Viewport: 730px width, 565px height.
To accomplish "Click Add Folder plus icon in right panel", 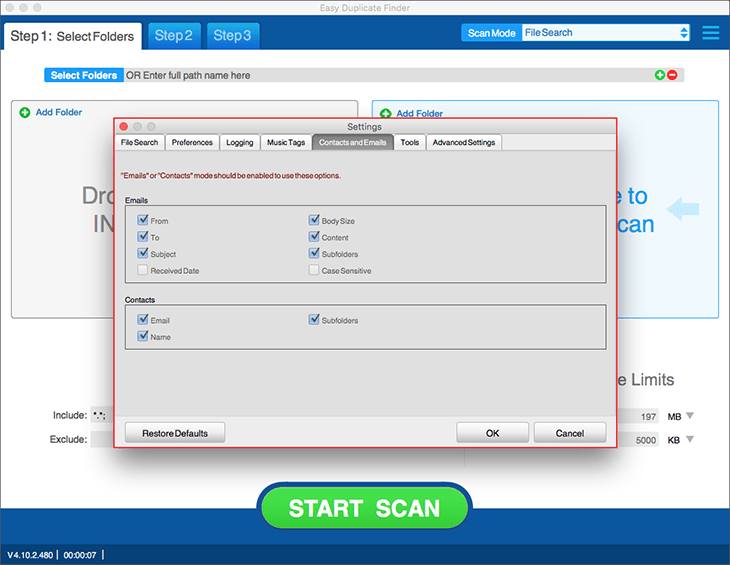I will [x=385, y=113].
